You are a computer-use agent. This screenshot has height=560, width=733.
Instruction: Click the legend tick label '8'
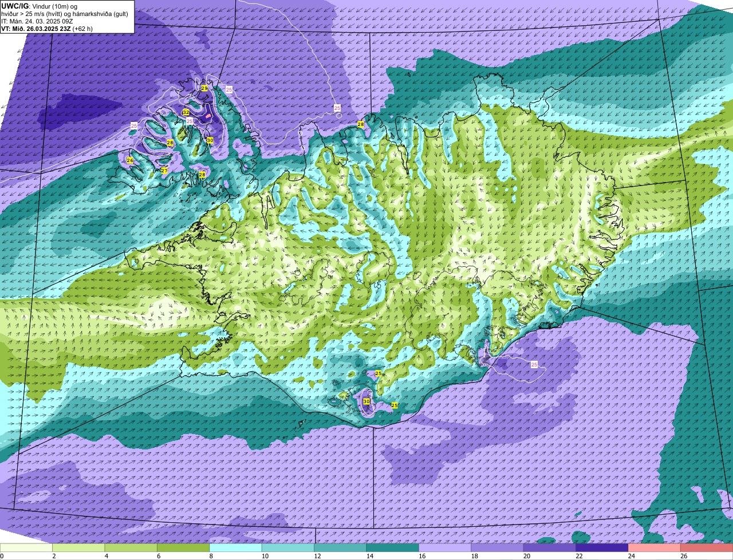(x=211, y=556)
